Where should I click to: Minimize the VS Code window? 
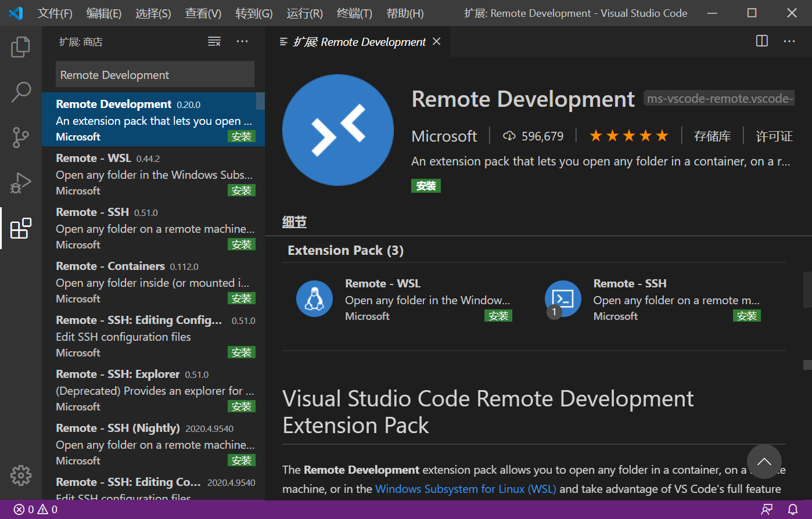coord(712,13)
